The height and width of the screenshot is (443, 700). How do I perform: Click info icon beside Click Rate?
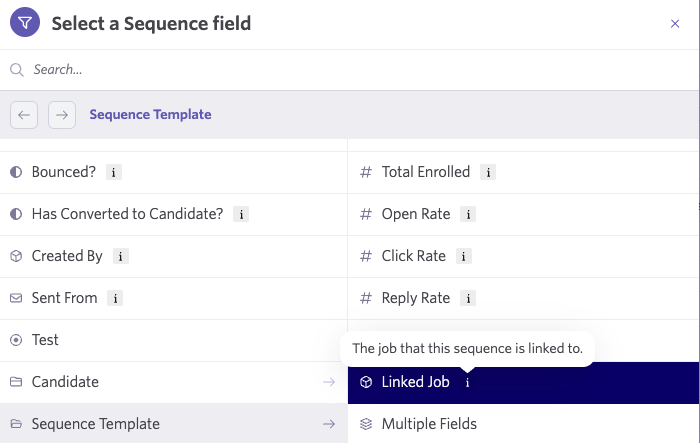[464, 256]
